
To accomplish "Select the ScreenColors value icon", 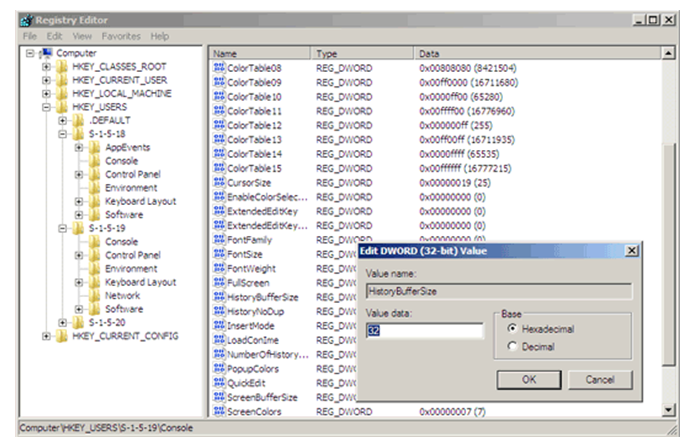I will pos(219,411).
